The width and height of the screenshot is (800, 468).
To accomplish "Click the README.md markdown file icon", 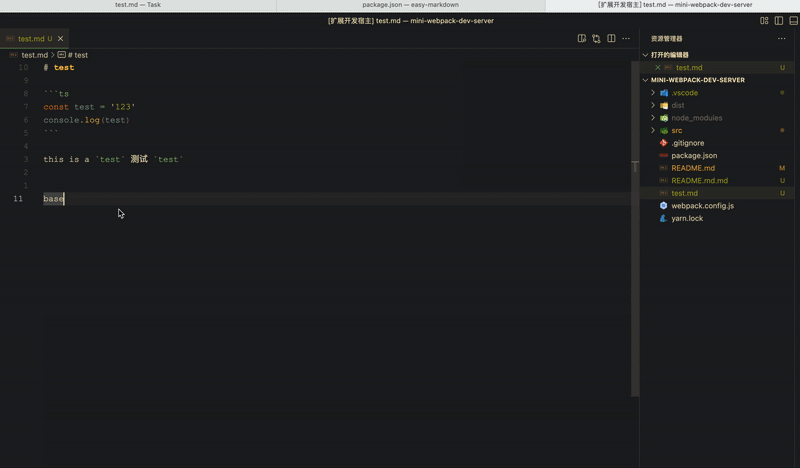I will click(x=664, y=168).
